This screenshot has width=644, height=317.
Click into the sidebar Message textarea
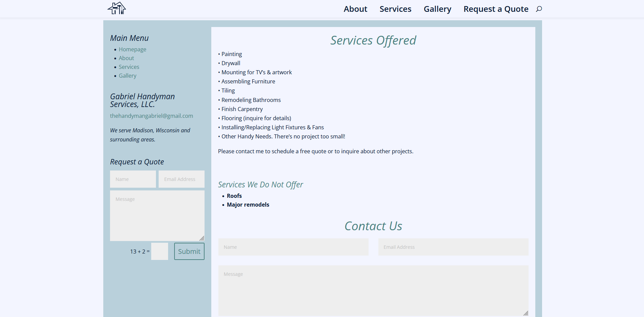pos(157,216)
